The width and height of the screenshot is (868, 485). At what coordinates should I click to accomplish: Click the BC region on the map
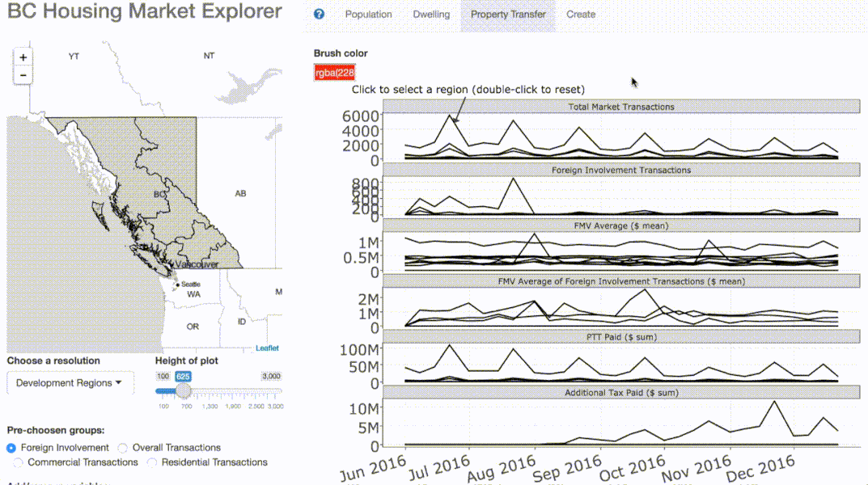click(159, 194)
